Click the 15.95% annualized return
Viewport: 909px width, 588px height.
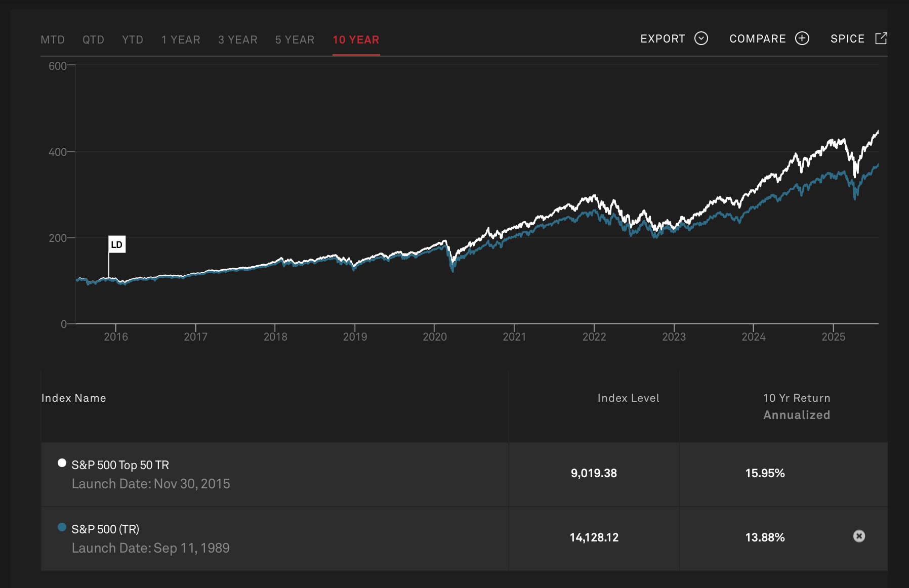click(x=765, y=473)
